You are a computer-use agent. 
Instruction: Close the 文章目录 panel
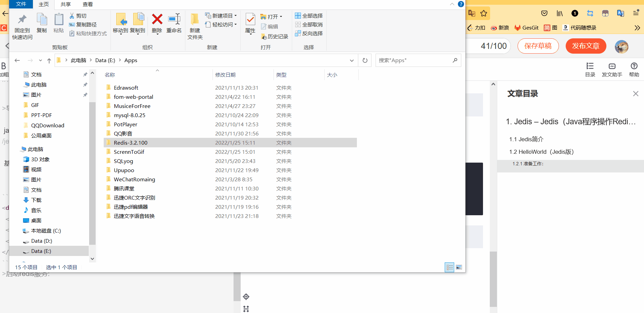pyautogui.click(x=636, y=94)
